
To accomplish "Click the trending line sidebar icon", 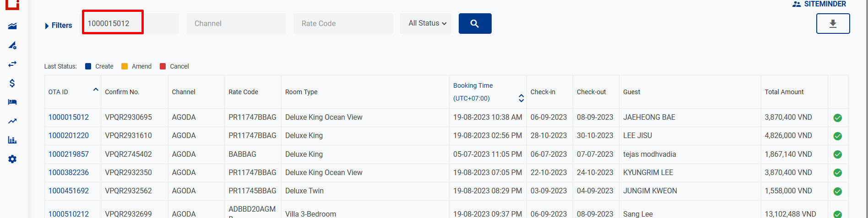I will (x=12, y=121).
